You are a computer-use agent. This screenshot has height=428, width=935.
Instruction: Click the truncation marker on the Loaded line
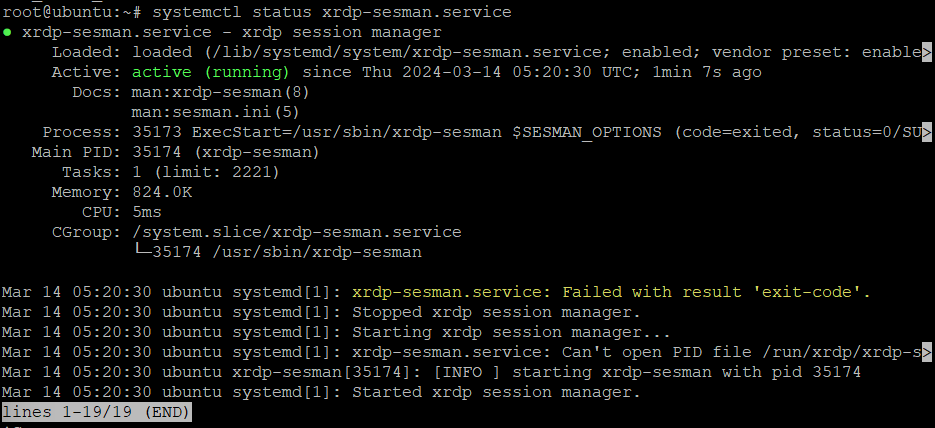point(926,52)
